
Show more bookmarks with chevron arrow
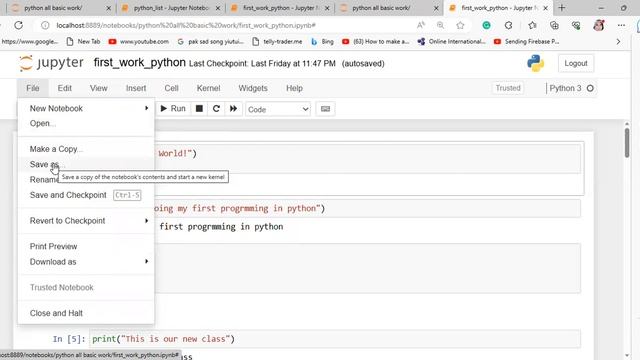tap(618, 41)
